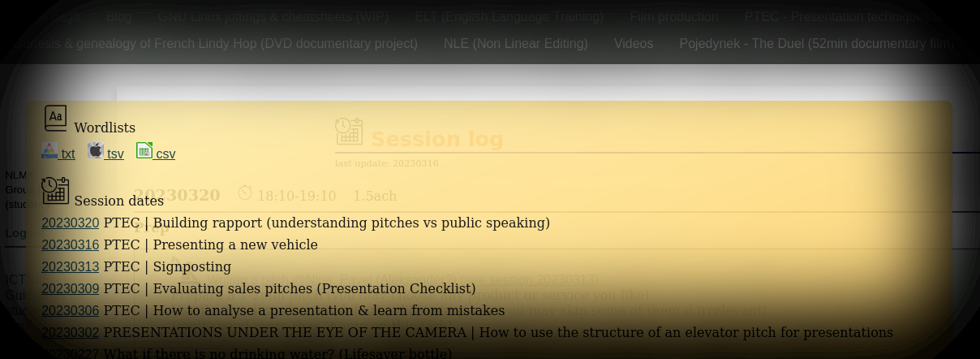Navigate to the Videos menu item
Viewport: 980px width, 359px height.
point(634,44)
